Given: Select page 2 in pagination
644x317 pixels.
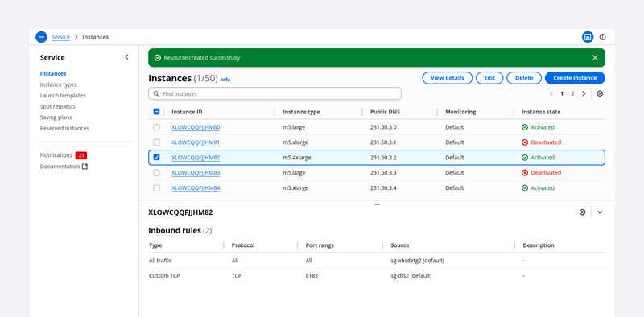Looking at the screenshot, I should [572, 93].
